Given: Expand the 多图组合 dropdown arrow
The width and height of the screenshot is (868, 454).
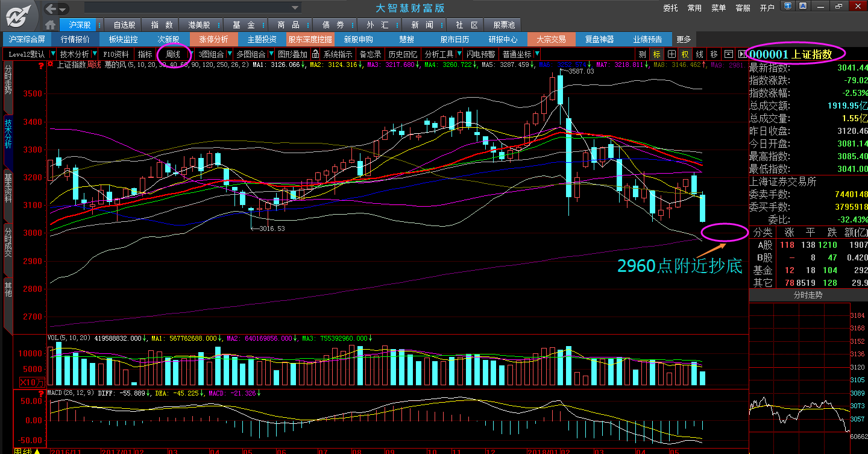Looking at the screenshot, I should 271,54.
